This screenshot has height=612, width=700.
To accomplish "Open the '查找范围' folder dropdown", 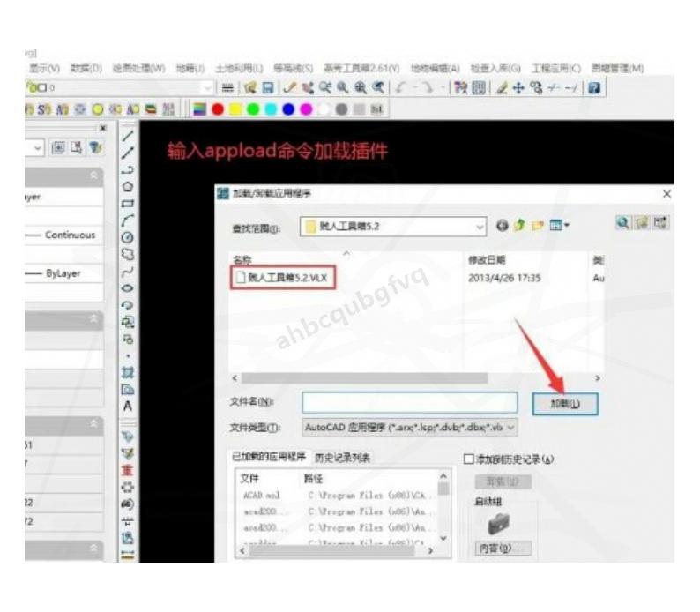I will [479, 227].
